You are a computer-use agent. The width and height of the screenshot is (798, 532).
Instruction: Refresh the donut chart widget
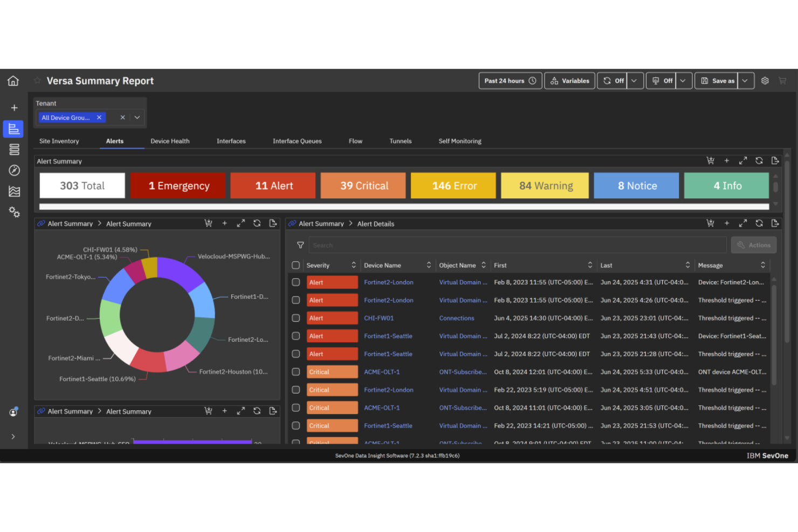257,223
